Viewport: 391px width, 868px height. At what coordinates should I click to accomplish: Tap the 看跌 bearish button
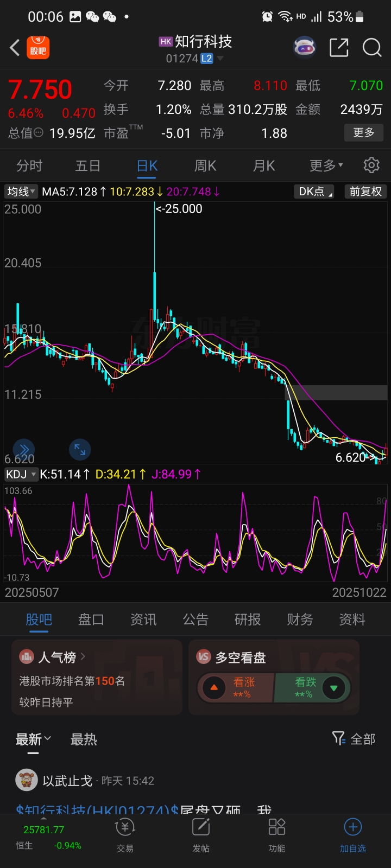(x=312, y=688)
